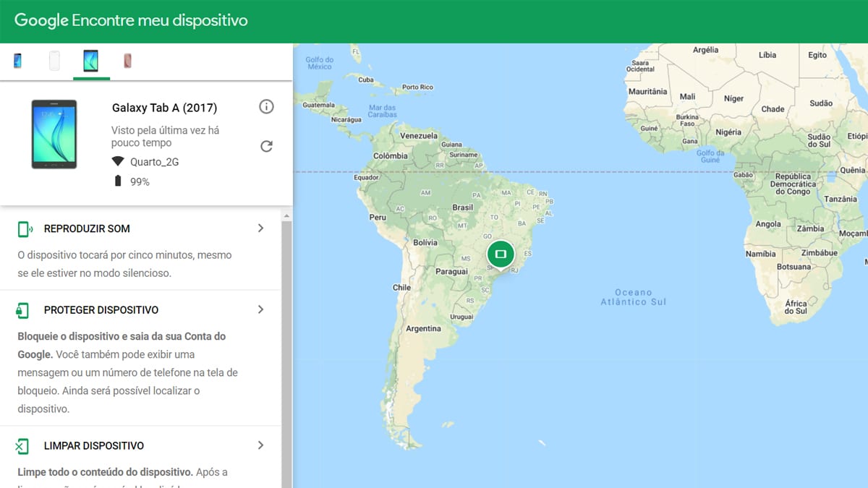Image resolution: width=868 pixels, height=488 pixels.
Task: Click the Galaxy Tab A tablet thumbnail image
Action: tap(54, 134)
